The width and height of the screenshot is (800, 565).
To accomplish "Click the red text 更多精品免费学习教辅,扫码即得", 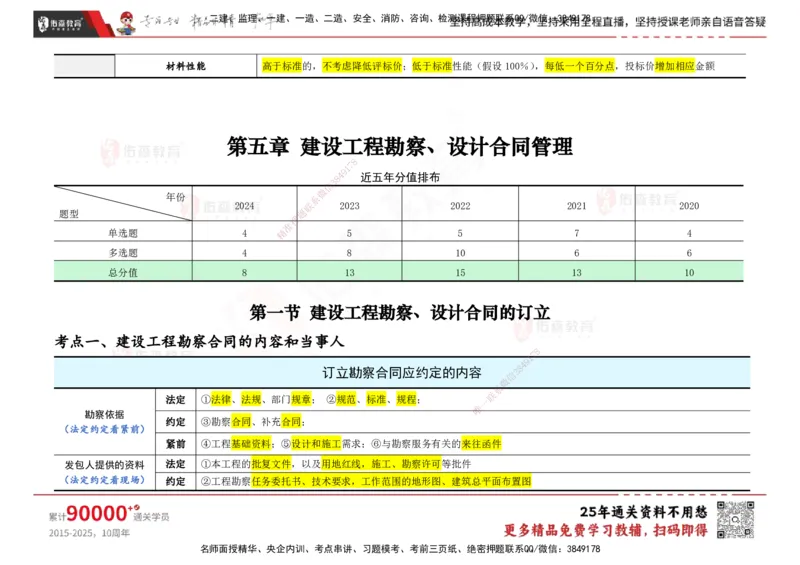I will coord(606,530).
